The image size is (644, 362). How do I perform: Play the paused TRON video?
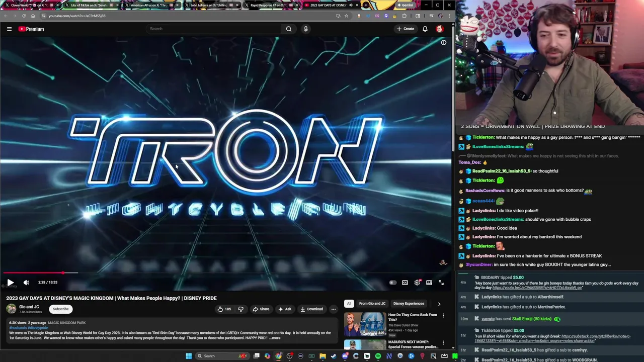tap(10, 283)
